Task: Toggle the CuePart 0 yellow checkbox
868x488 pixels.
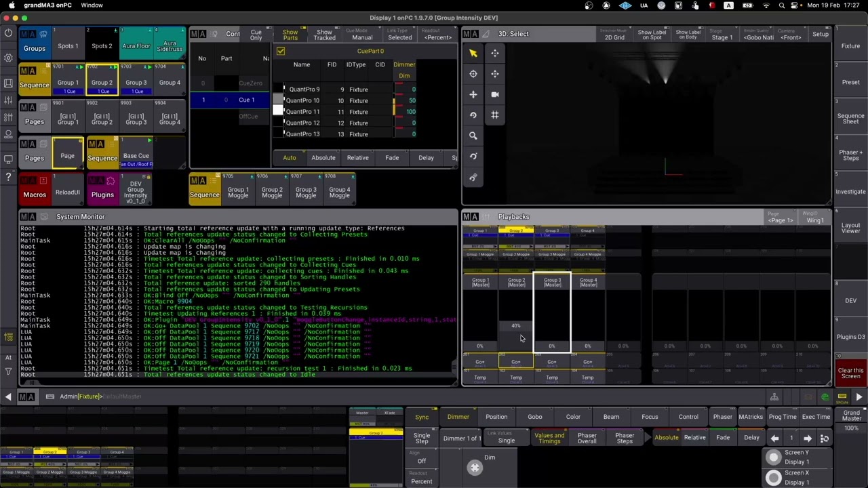Action: tap(281, 51)
